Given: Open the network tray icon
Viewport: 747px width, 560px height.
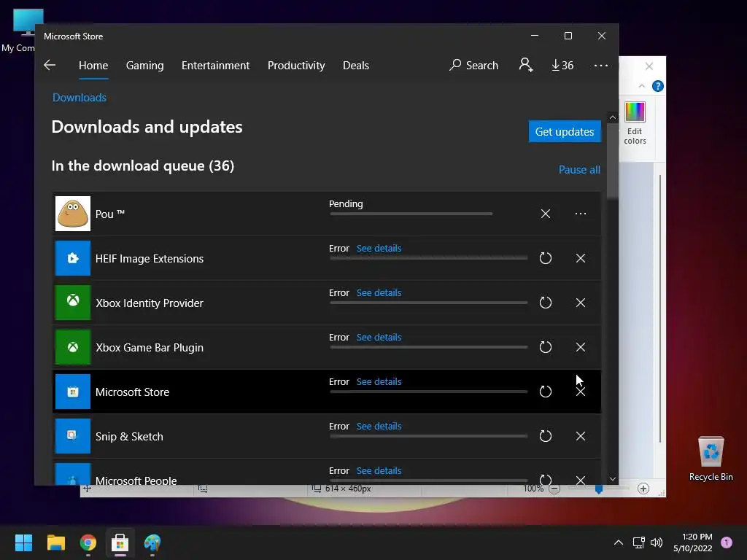Looking at the screenshot, I should click(638, 542).
